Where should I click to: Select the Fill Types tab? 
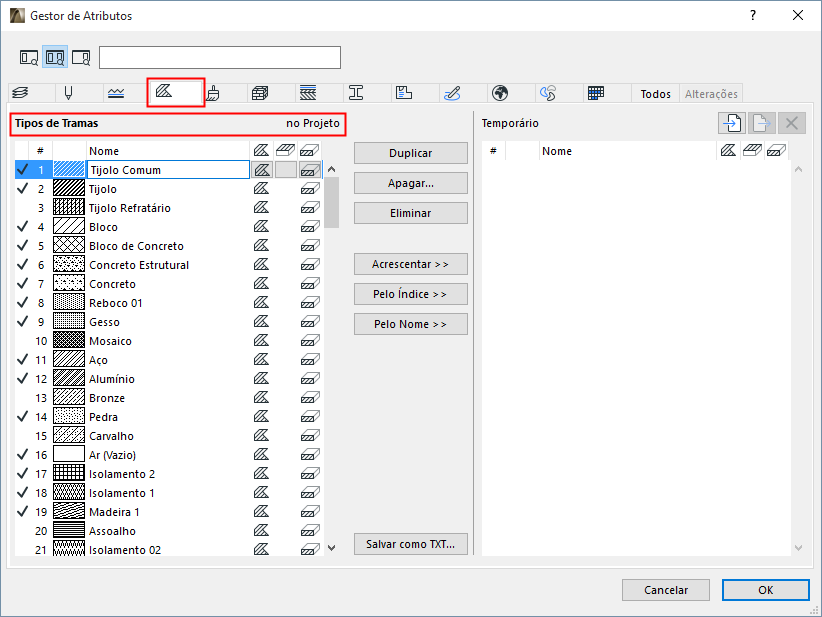pos(164,91)
